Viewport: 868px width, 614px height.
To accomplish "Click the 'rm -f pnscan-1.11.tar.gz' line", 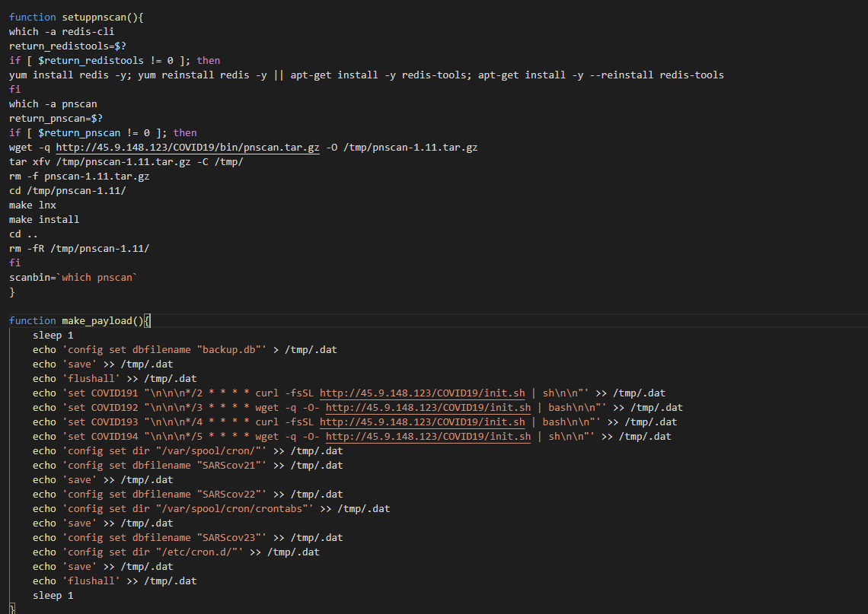I will pos(79,176).
